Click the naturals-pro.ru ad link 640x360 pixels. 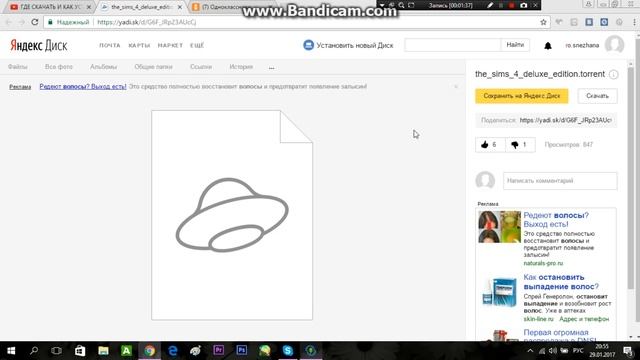point(543,263)
